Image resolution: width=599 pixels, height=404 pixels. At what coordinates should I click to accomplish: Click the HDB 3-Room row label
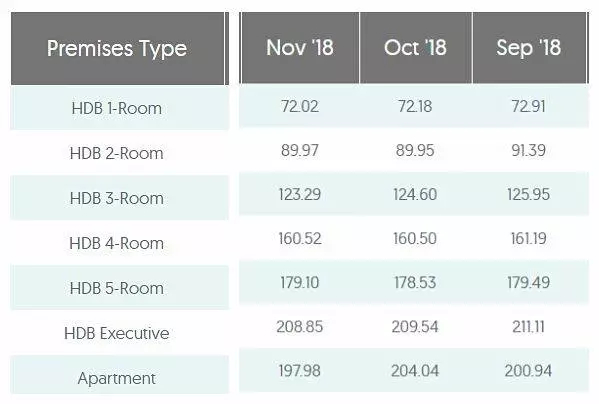tap(117, 198)
